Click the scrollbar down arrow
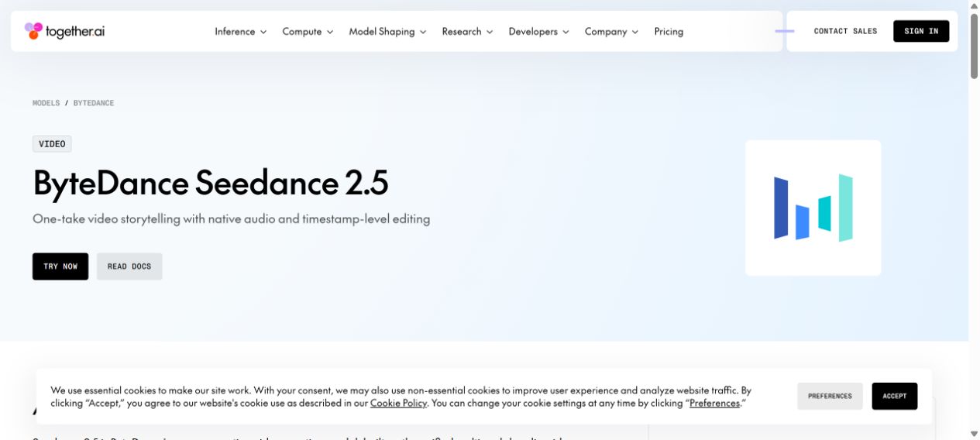This screenshot has height=440, width=980. pyautogui.click(x=974, y=434)
